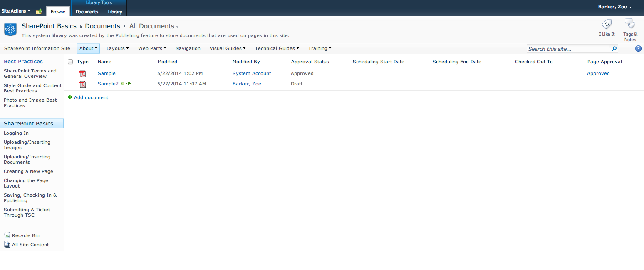Open Creating a New Page link
The height and width of the screenshot is (270, 644).
tap(28, 171)
